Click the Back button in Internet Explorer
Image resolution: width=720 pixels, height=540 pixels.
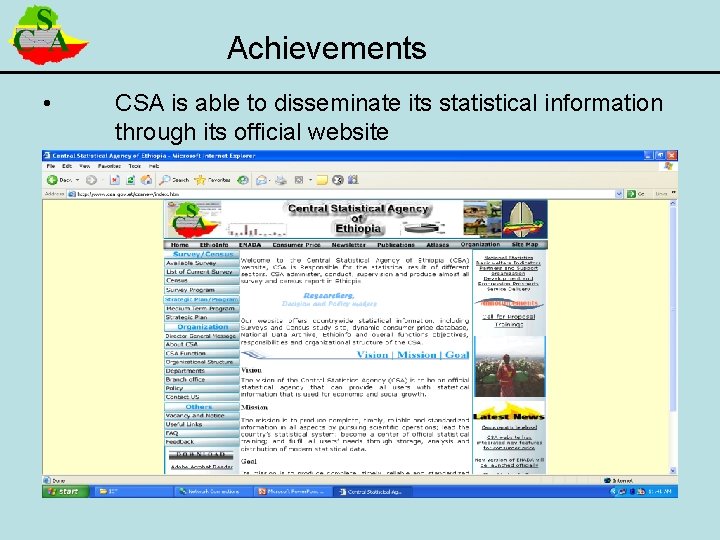coord(60,180)
